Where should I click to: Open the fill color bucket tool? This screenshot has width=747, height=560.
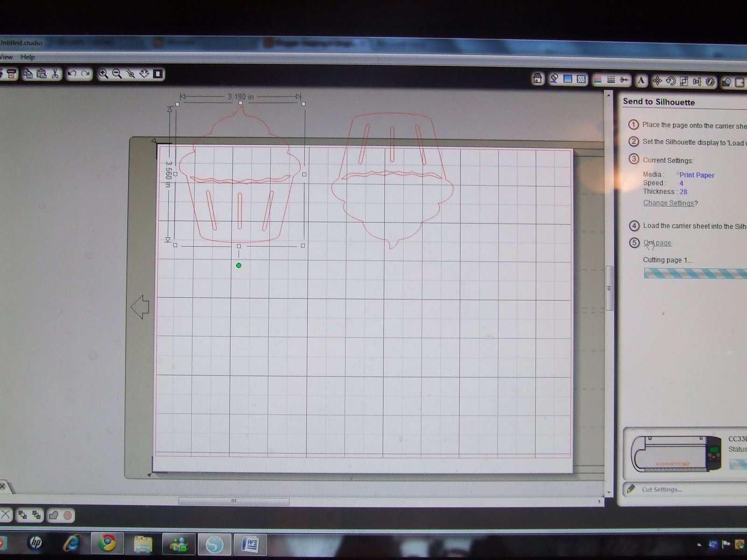554,79
